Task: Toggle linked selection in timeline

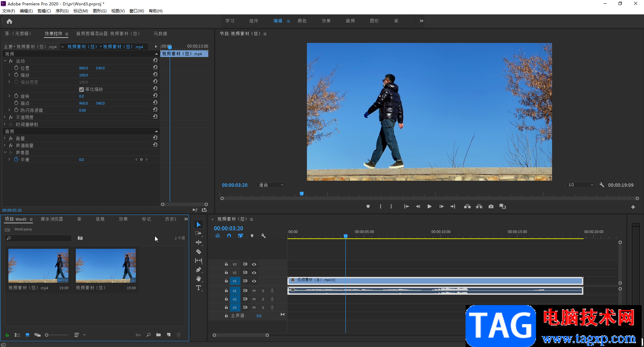Action: click(240, 236)
